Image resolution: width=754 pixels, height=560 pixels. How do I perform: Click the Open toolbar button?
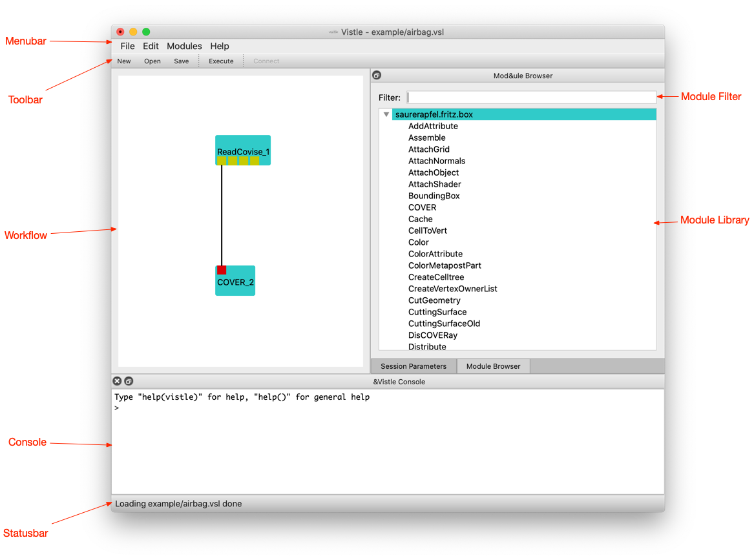pyautogui.click(x=152, y=61)
